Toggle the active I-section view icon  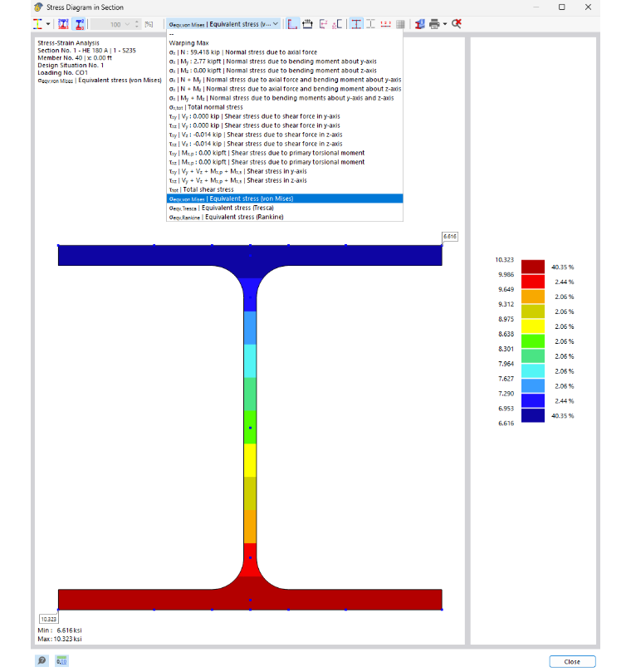[356, 24]
